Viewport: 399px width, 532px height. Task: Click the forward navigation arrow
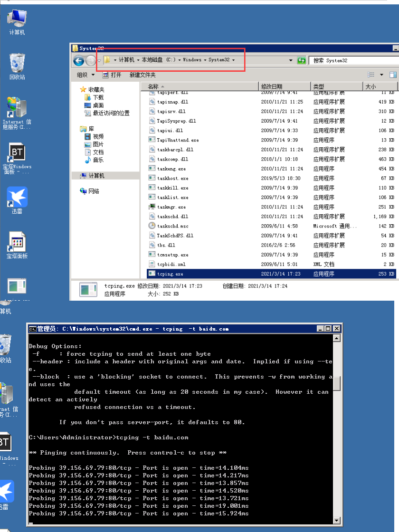90,61
